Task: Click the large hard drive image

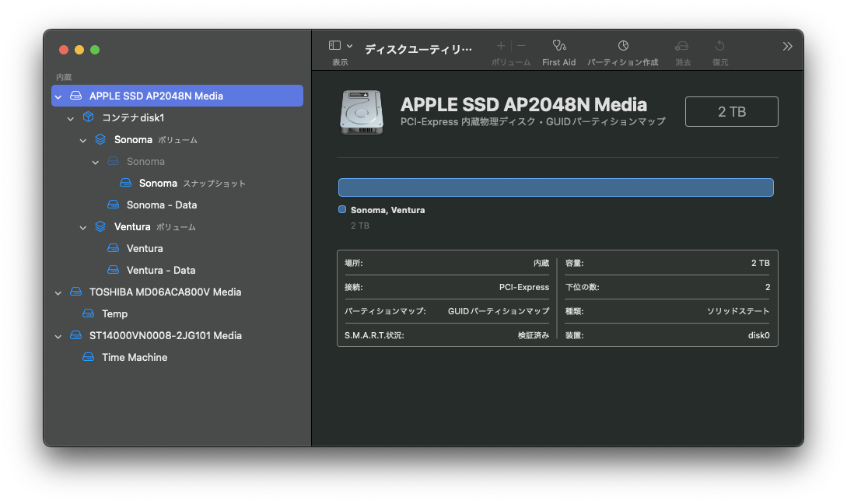Action: (362, 112)
